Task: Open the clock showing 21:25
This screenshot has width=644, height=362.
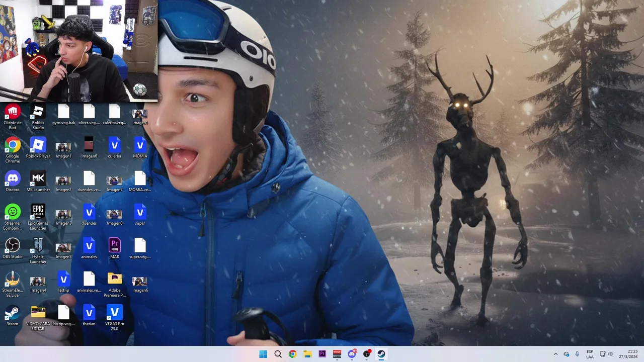Action: tap(628, 354)
